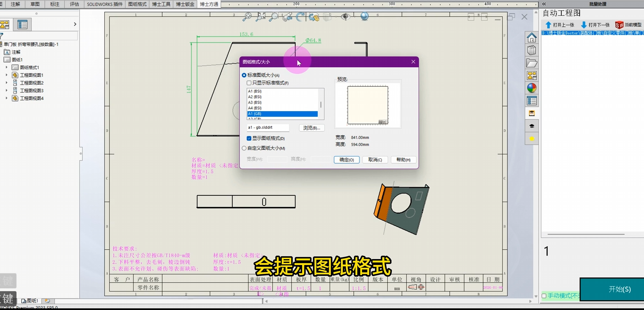Uncheck the 显示图纸格式 checkbox

pos(249,138)
